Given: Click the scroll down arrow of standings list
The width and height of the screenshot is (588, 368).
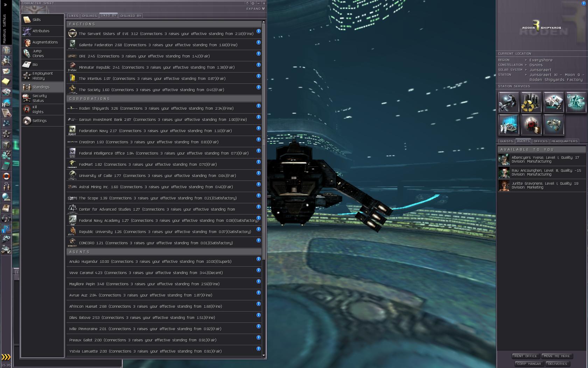Looking at the screenshot, I should click(264, 355).
